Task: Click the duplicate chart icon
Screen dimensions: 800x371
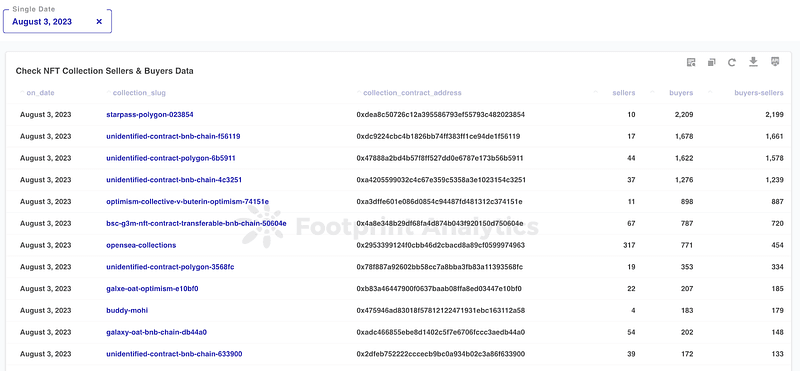Action: click(711, 62)
